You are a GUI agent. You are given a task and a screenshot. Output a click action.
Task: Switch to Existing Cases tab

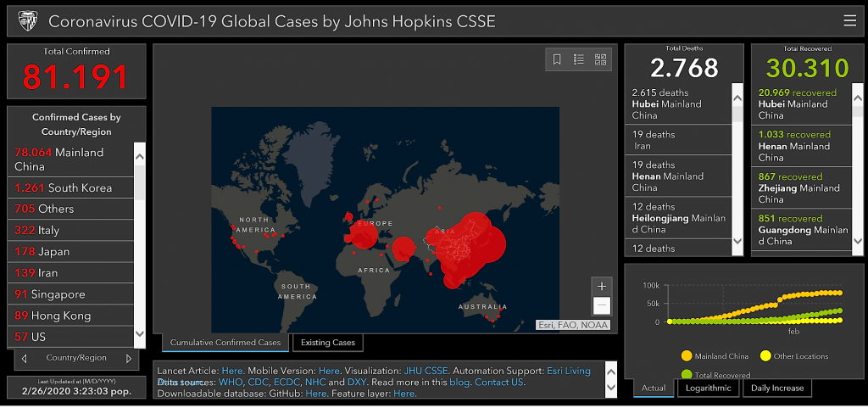pyautogui.click(x=328, y=343)
